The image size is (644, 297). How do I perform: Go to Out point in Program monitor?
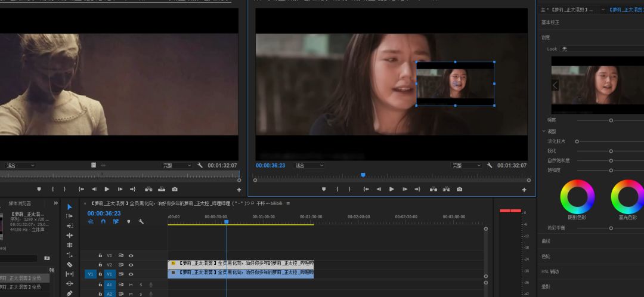[x=417, y=189]
